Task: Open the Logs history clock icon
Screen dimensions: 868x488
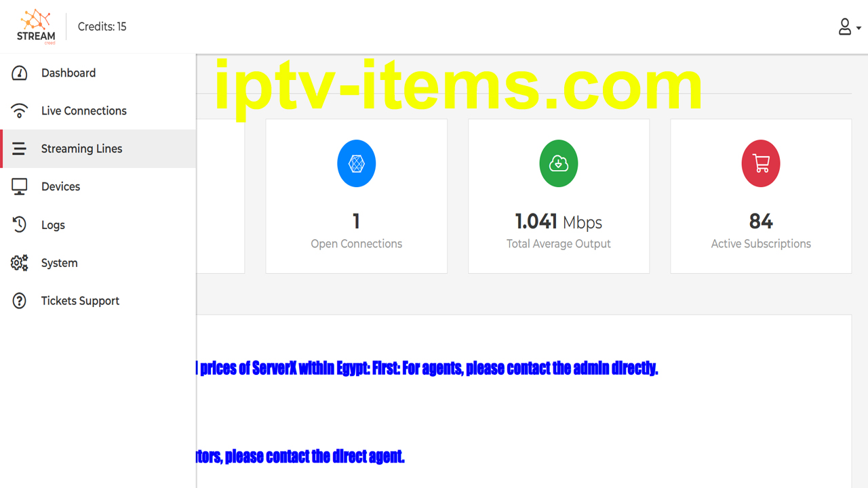Action: click(20, 225)
